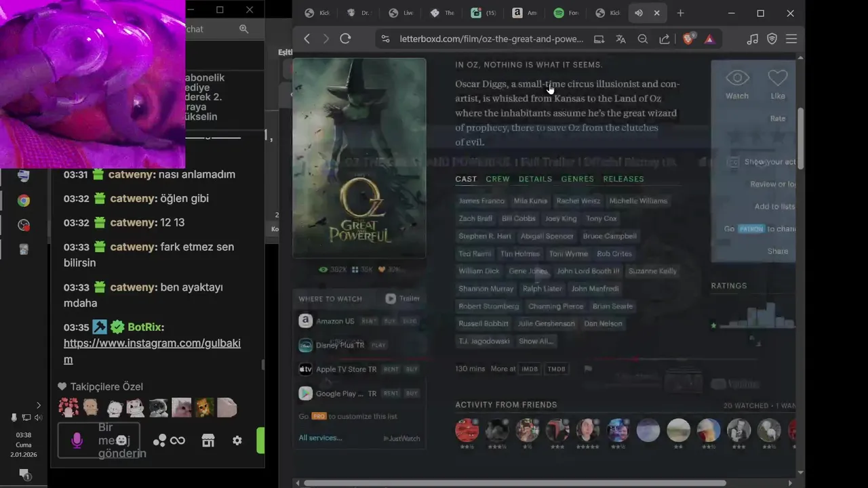Screen dimensions: 868x488
Task: Play the Trailer
Action: [x=403, y=298]
